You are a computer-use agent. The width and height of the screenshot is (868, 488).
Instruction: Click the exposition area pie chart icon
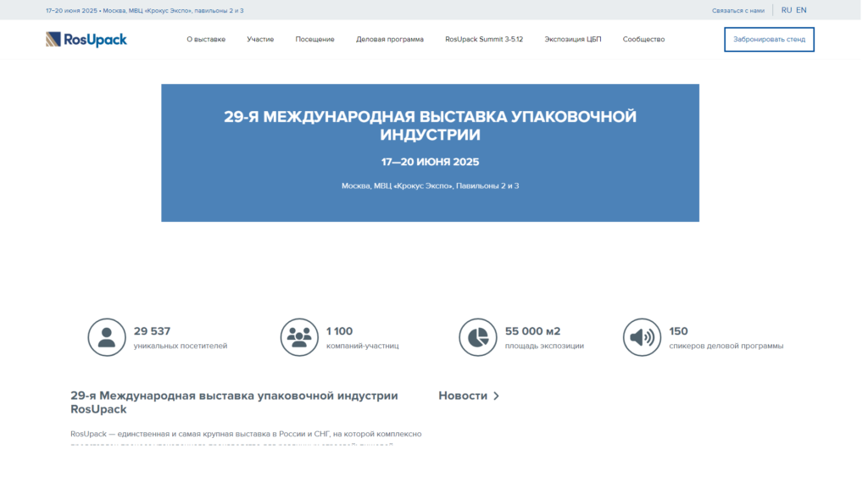478,337
